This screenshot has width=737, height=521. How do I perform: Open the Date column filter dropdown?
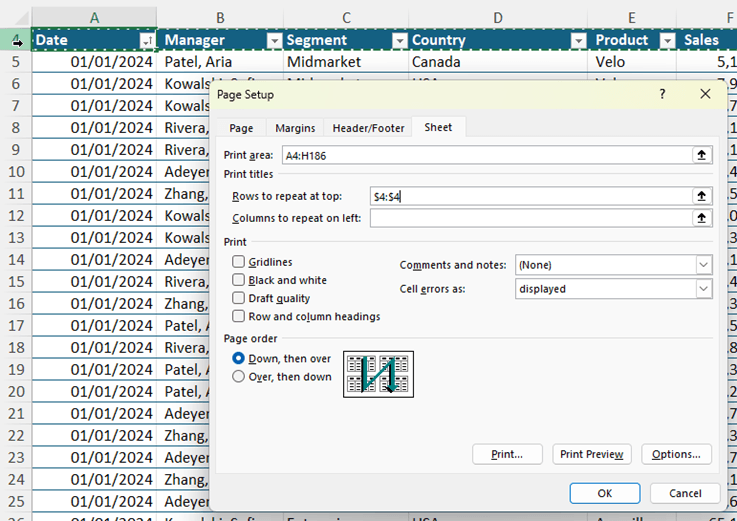pos(147,41)
